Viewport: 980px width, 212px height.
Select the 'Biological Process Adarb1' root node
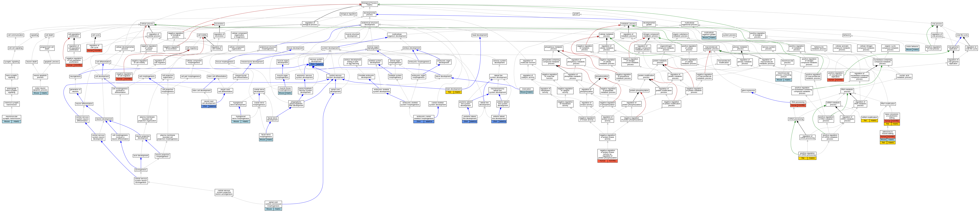(369, 4)
